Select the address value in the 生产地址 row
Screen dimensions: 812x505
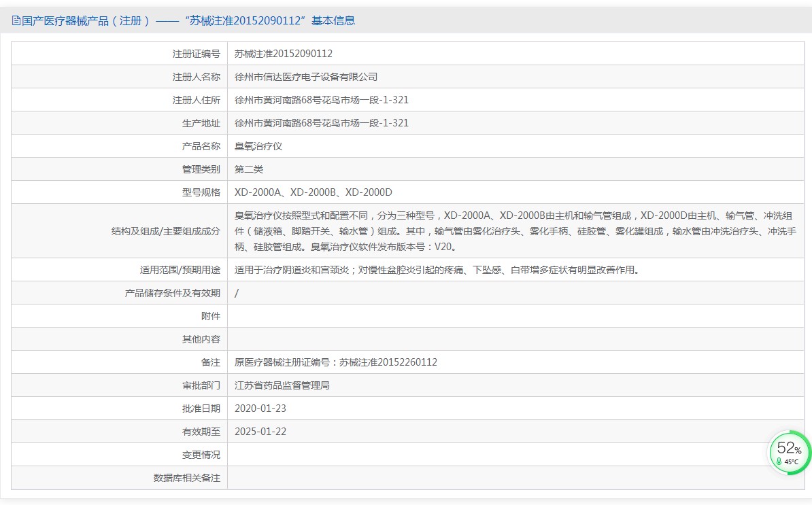pos(322,123)
